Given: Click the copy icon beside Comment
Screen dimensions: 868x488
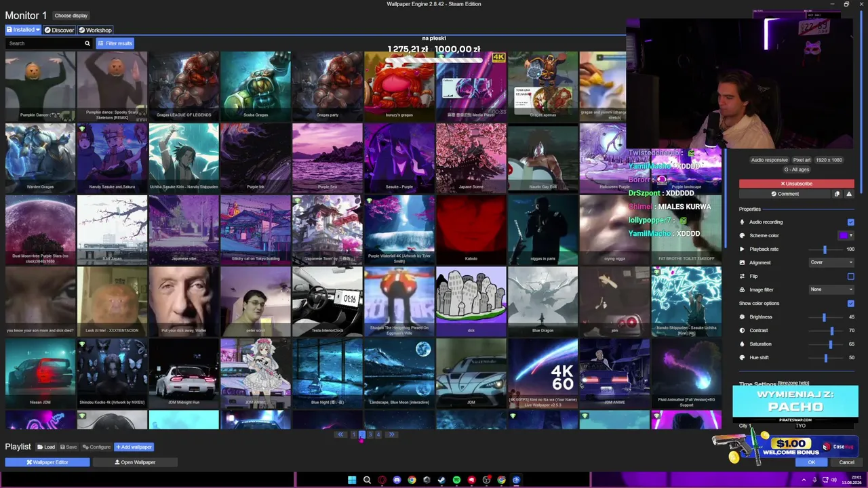Looking at the screenshot, I should click(x=837, y=194).
